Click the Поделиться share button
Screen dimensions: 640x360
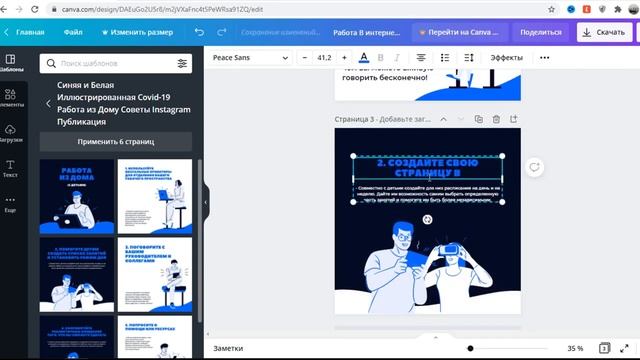pos(541,32)
